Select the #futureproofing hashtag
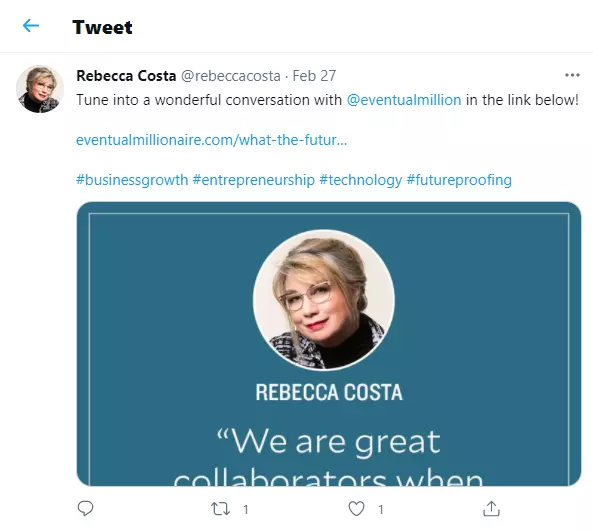593x530 pixels. pyautogui.click(x=459, y=180)
